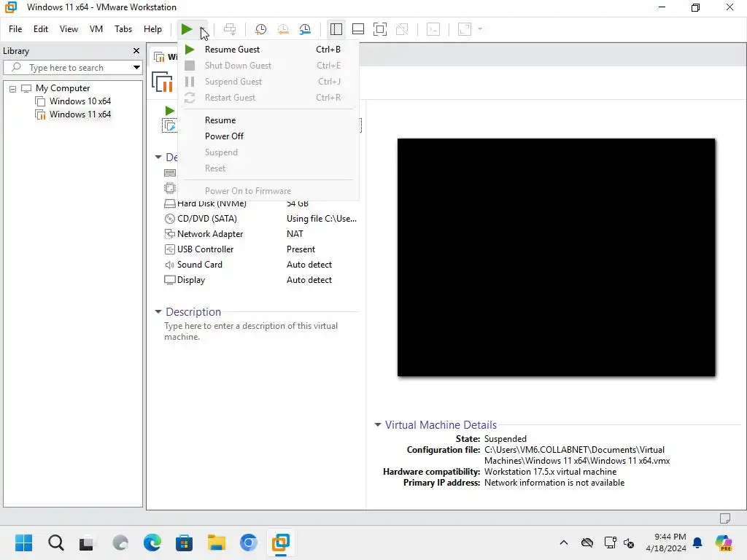Screen dimensions: 747x560
Task: Click the USB Controller device
Action: tap(205, 249)
